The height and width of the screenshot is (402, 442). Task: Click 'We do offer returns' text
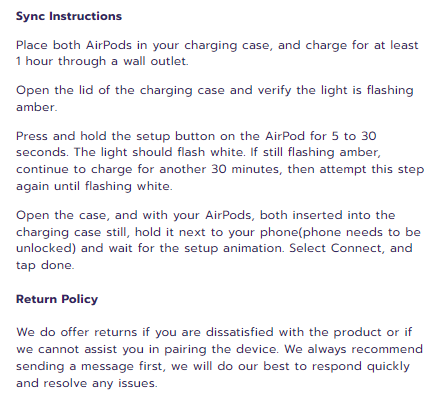point(76,332)
